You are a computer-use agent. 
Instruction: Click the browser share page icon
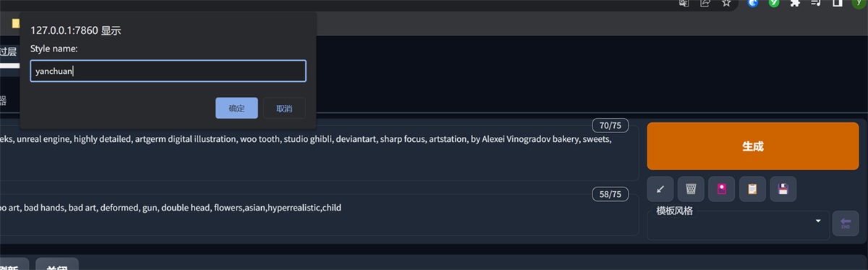tap(705, 4)
